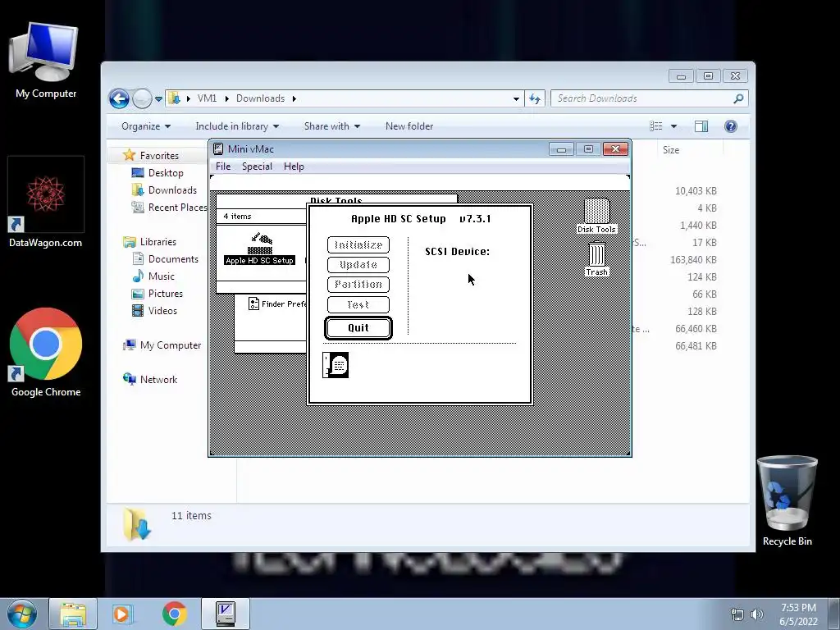Click the Chrome taskbar icon

[x=174, y=614]
